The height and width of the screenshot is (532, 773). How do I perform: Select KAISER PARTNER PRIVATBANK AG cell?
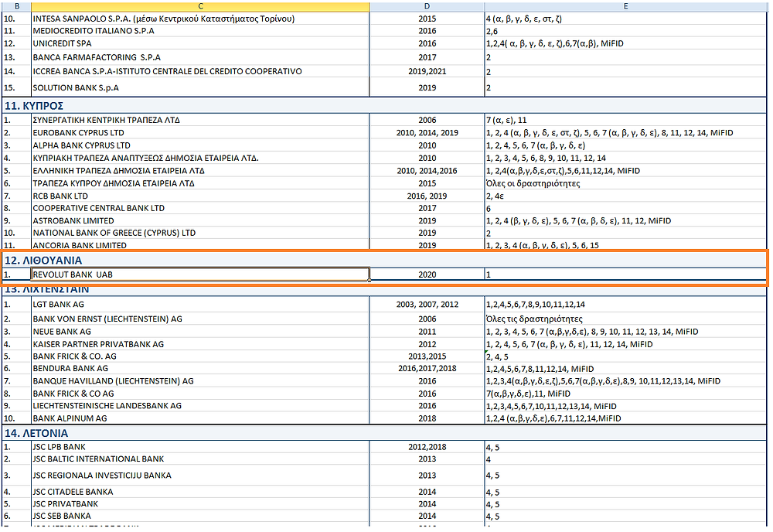(200, 344)
